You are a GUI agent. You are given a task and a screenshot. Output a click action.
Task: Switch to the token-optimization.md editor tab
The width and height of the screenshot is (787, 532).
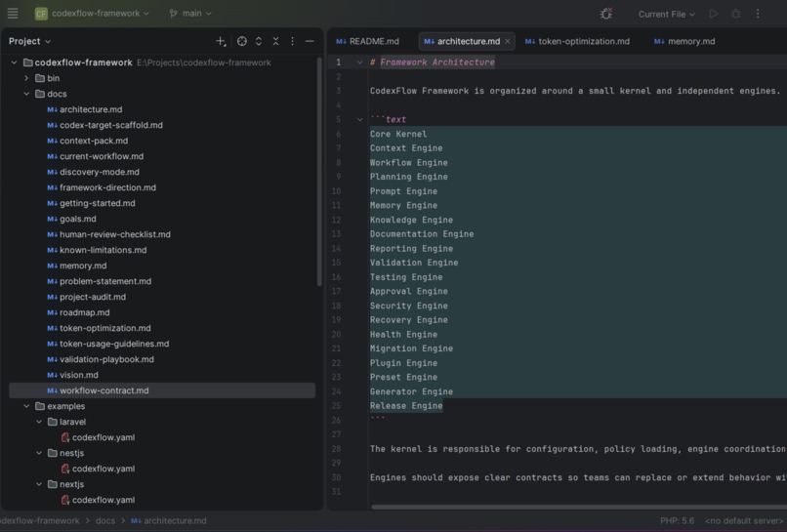(577, 41)
